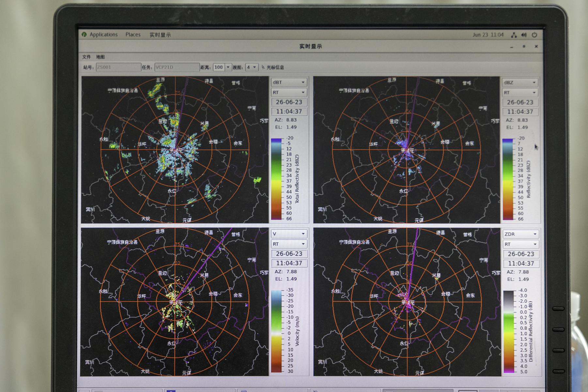Click the dBT panel date 26-06-23
The width and height of the screenshot is (588, 392).
pyautogui.click(x=289, y=102)
